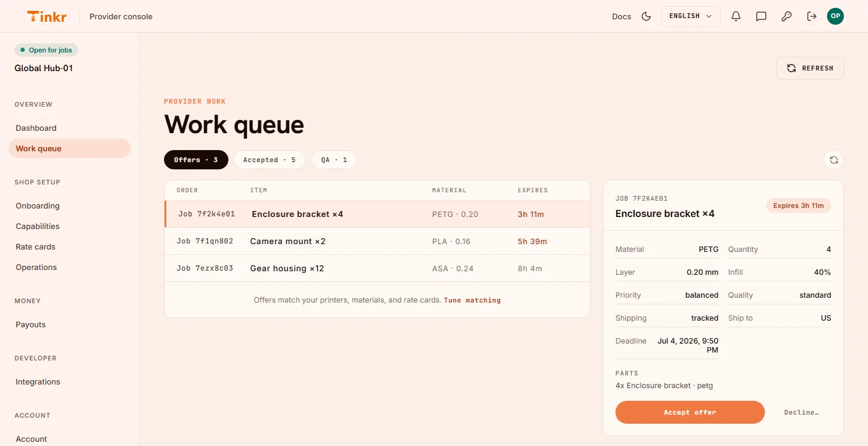Click the Accept offer button
This screenshot has width=868, height=446.
690,412
